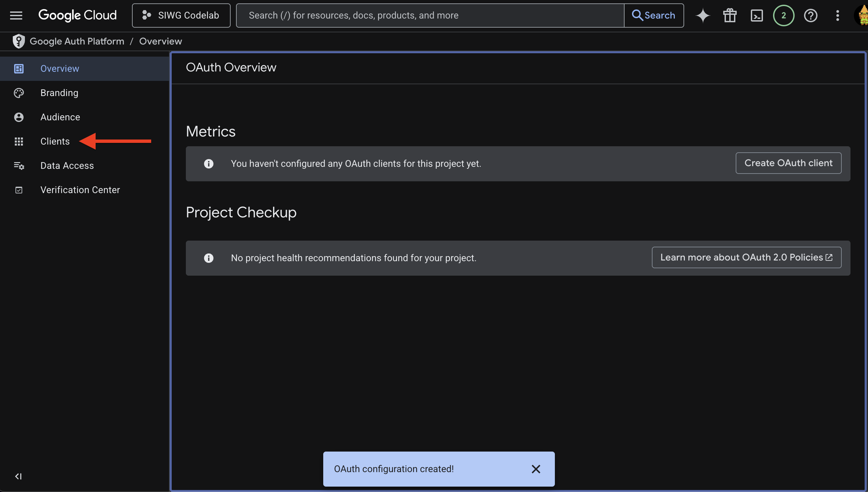This screenshot has height=492, width=868.
Task: Open the SIWG Codelab project selector
Action: click(181, 15)
